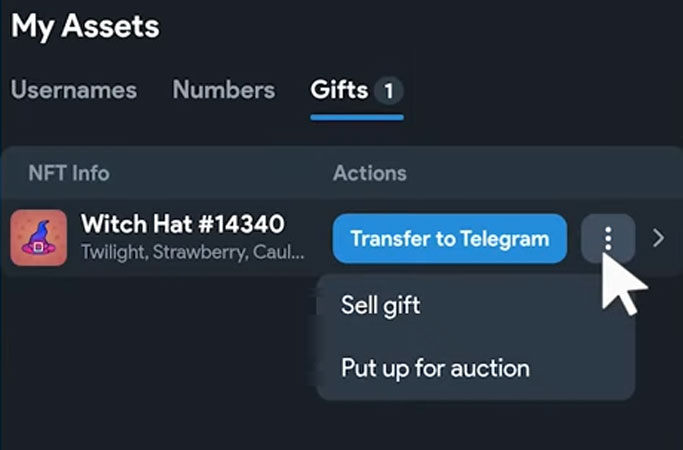Click the Actions column header
Image resolution: width=683 pixels, height=450 pixels.
coord(370,173)
